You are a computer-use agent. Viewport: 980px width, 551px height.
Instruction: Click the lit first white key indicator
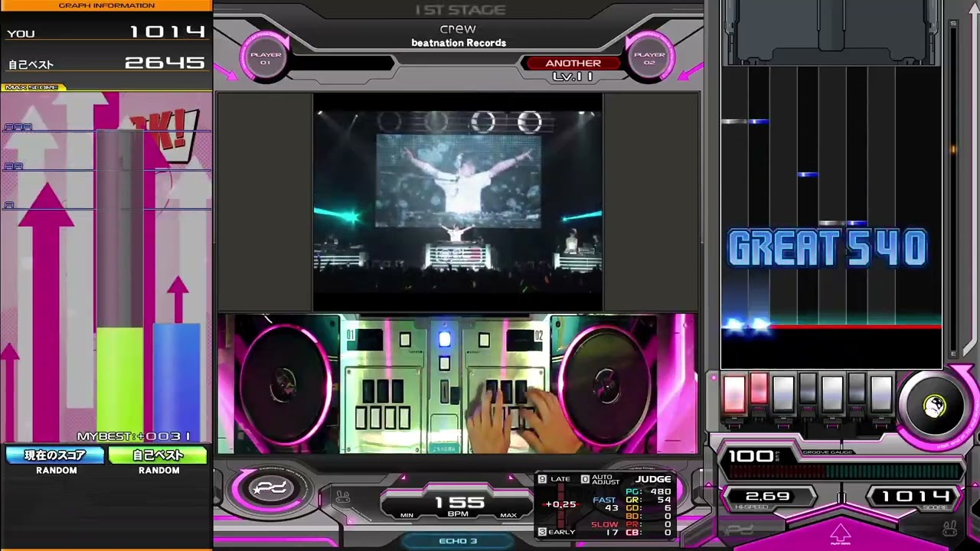(733, 393)
